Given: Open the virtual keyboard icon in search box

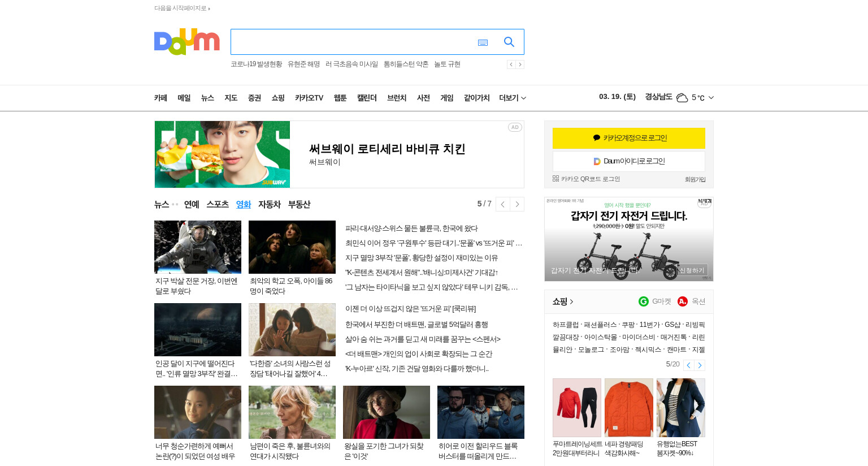Looking at the screenshot, I should pyautogui.click(x=483, y=42).
